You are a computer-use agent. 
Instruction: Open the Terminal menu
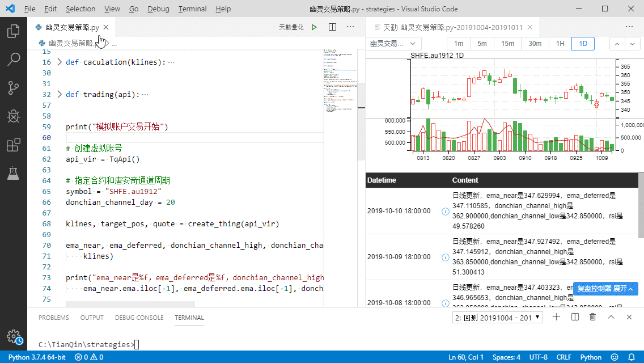pyautogui.click(x=193, y=9)
